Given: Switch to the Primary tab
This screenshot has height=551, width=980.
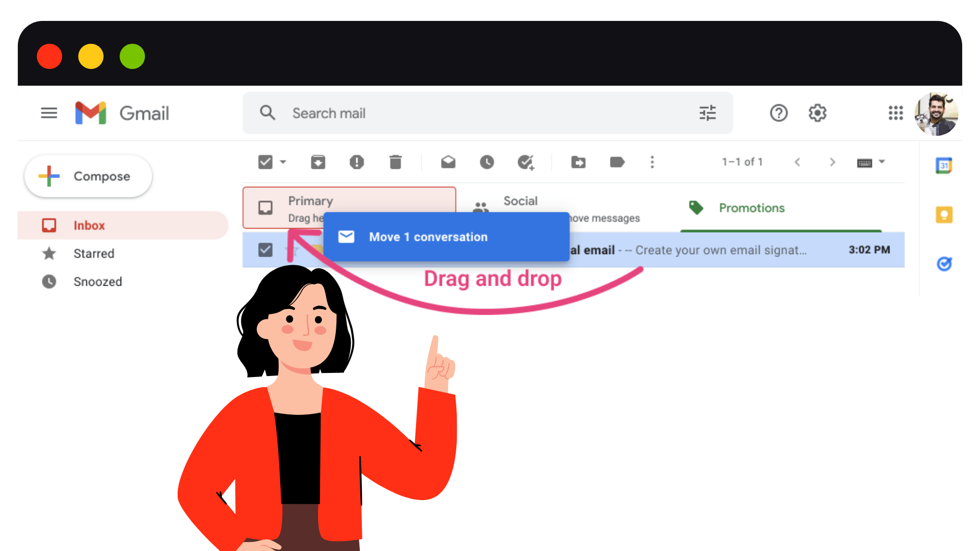Looking at the screenshot, I should [x=349, y=208].
